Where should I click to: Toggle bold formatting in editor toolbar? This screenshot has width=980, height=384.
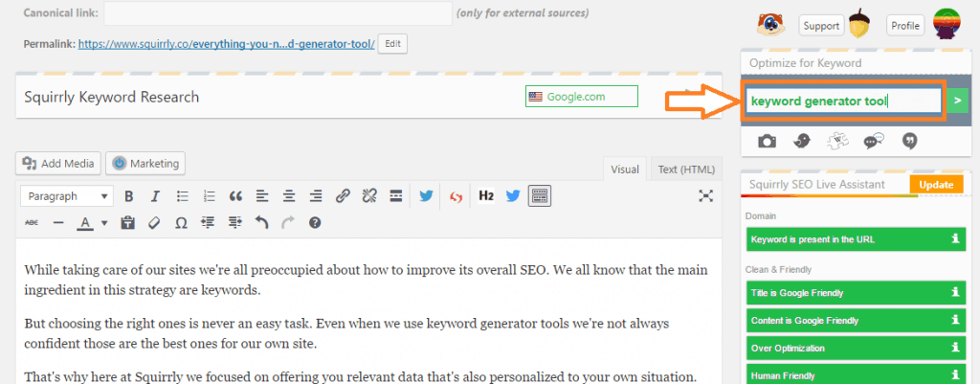click(x=129, y=196)
